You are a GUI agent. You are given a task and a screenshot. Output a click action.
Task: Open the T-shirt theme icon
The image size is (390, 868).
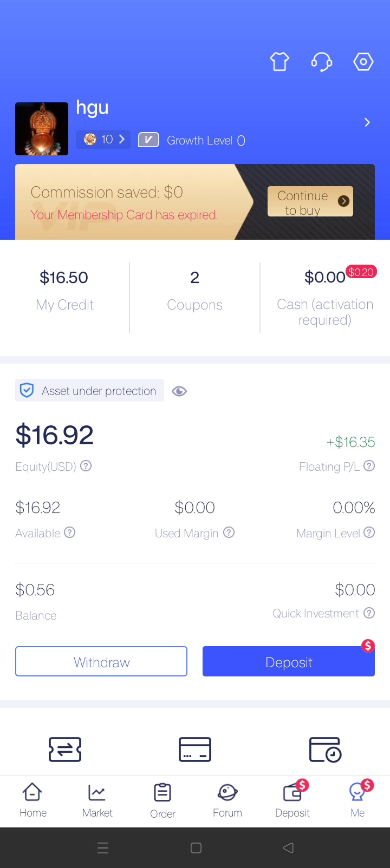(279, 62)
